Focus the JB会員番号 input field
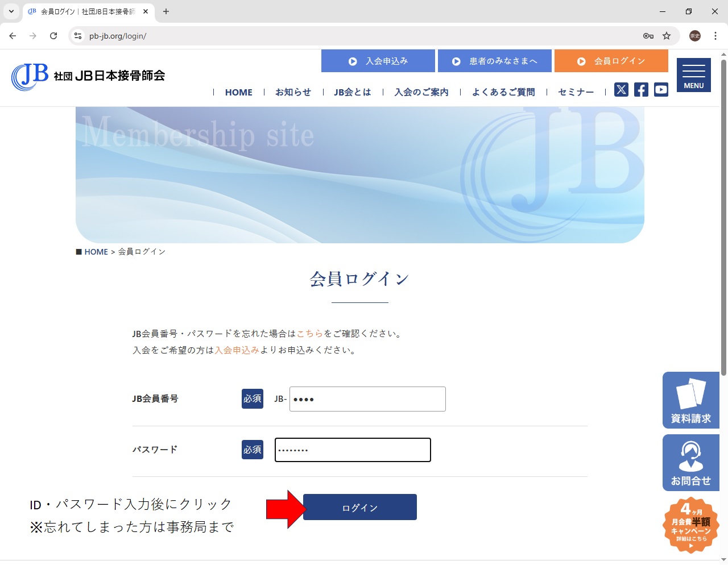This screenshot has height=565, width=728. point(367,399)
